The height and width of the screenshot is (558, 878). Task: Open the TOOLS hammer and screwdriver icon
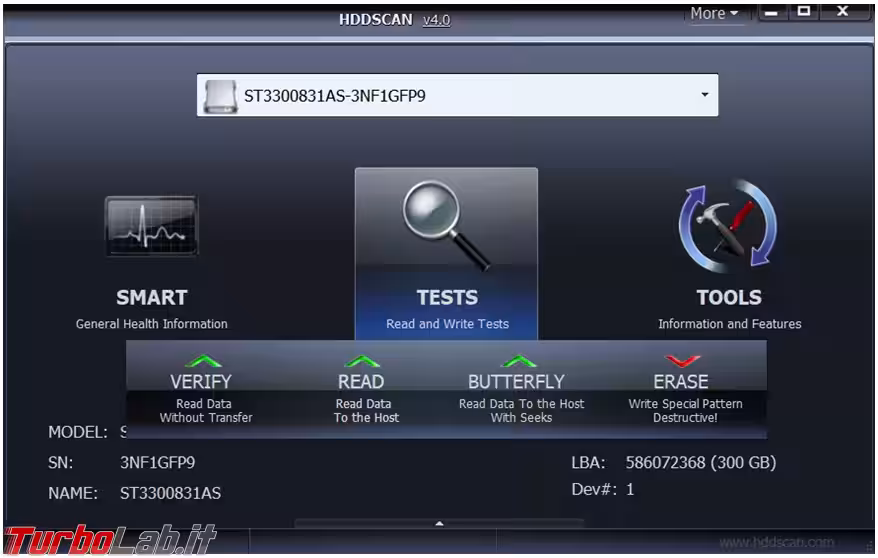[728, 226]
